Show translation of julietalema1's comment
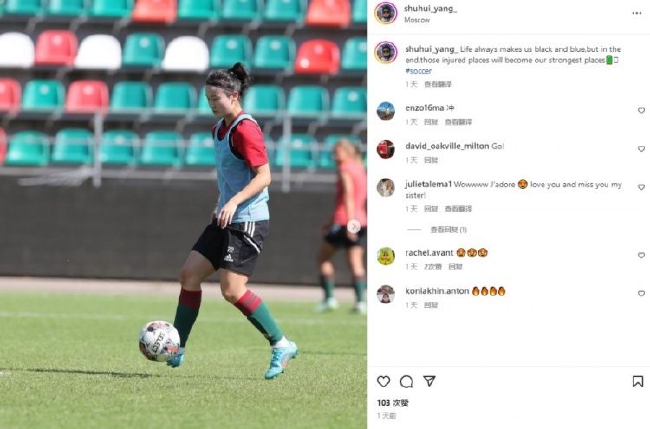This screenshot has height=429, width=650. coord(458,209)
